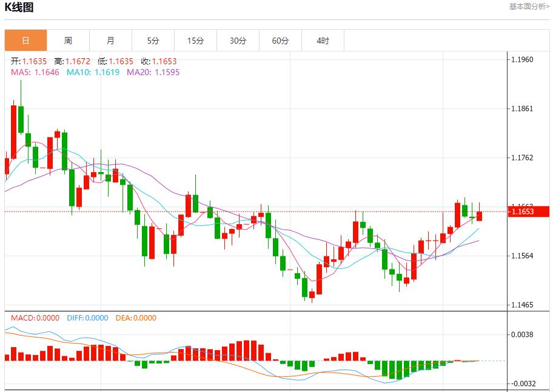Image resolution: width=553 pixels, height=392 pixels.
Task: Switch to the 4时 four-hour tab
Action: 323,41
